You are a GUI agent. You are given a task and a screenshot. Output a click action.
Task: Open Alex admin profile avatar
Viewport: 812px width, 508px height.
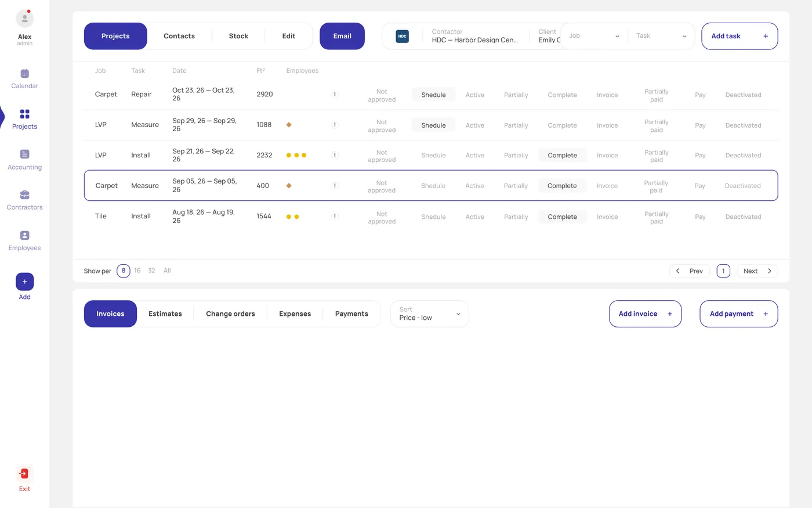point(24,19)
